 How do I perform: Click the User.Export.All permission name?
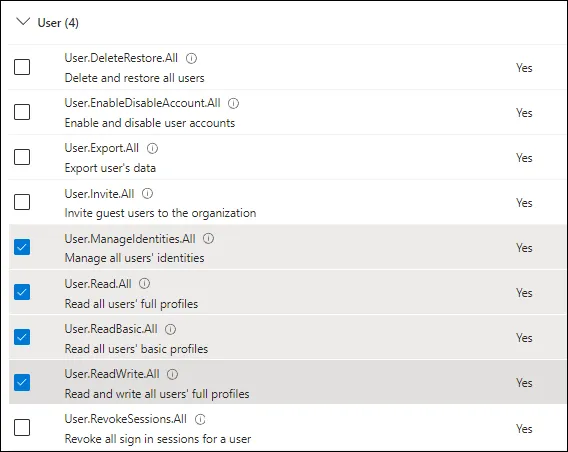click(101, 148)
